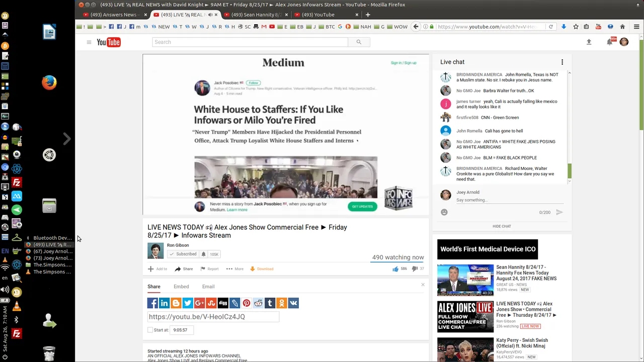
Task: Open the YouTube notifications bell
Action: pyautogui.click(x=610, y=42)
